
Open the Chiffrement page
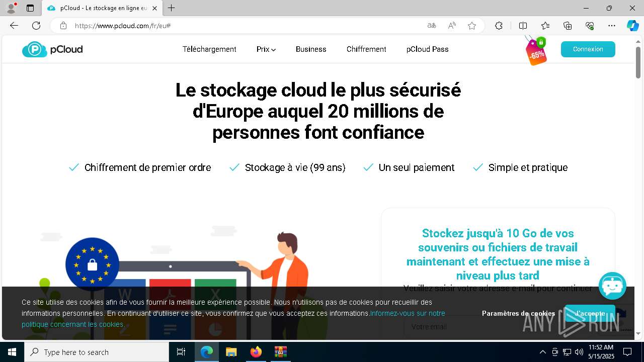click(366, 49)
